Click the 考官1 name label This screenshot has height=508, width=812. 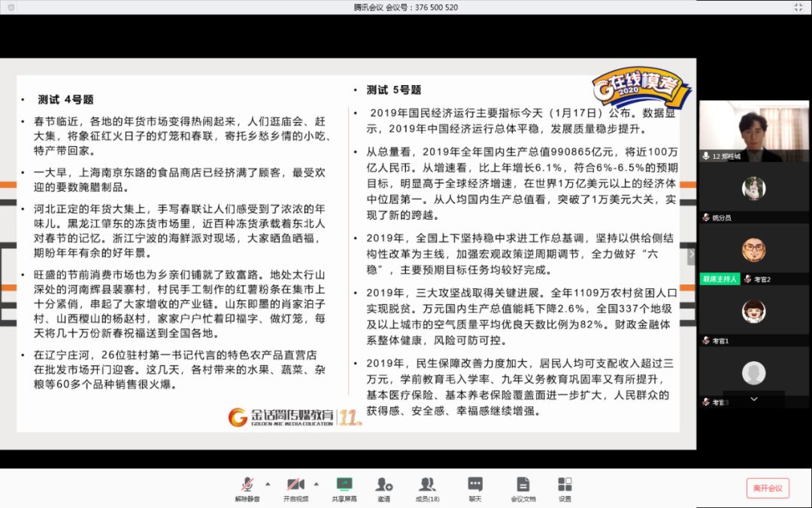coord(720,341)
